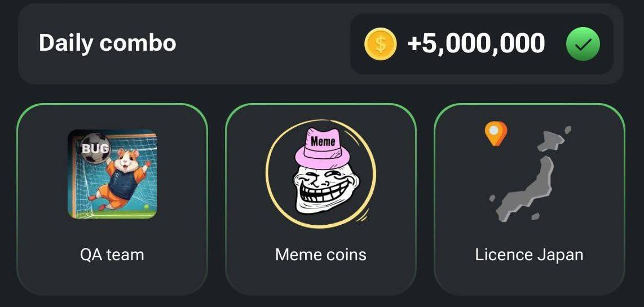Click the Daily combo reward box
Screen dimensions: 644x307
482,44
